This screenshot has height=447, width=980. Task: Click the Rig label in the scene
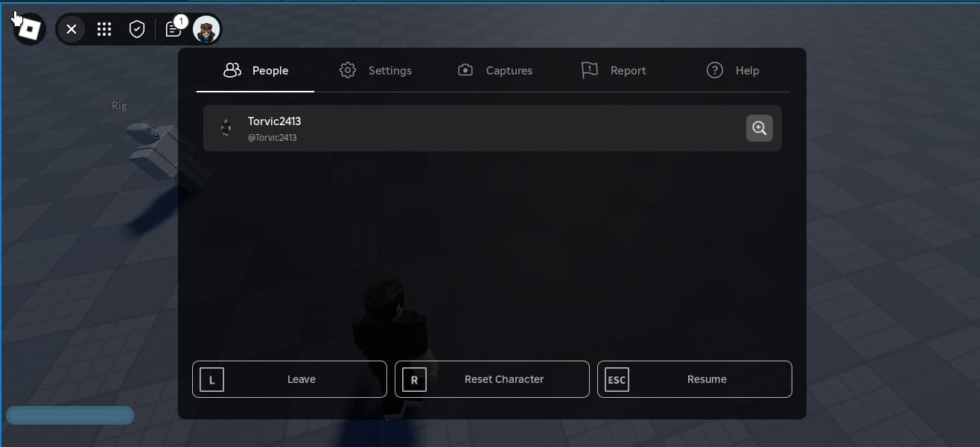tap(120, 106)
